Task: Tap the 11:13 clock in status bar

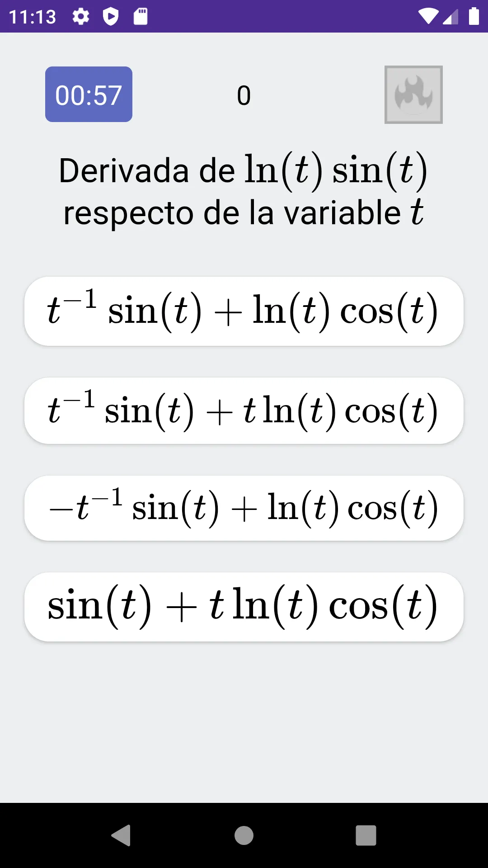Action: point(33,17)
